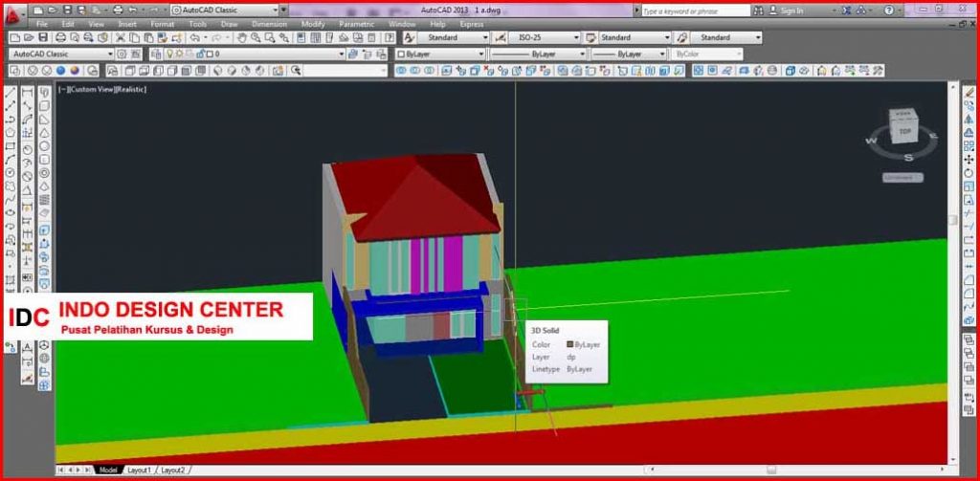The width and height of the screenshot is (980, 481).
Task: Select the Move modify tool
Action: (969, 160)
